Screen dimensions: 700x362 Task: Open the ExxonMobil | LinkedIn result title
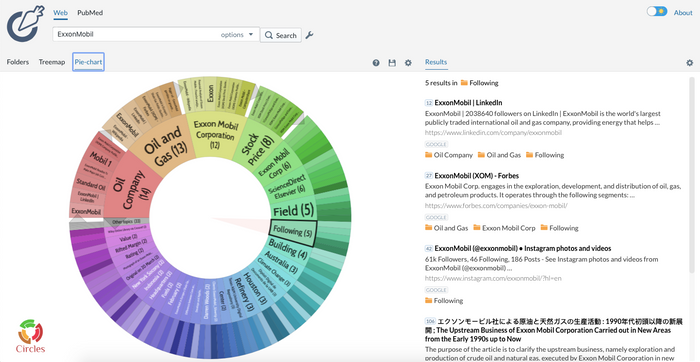(x=468, y=103)
